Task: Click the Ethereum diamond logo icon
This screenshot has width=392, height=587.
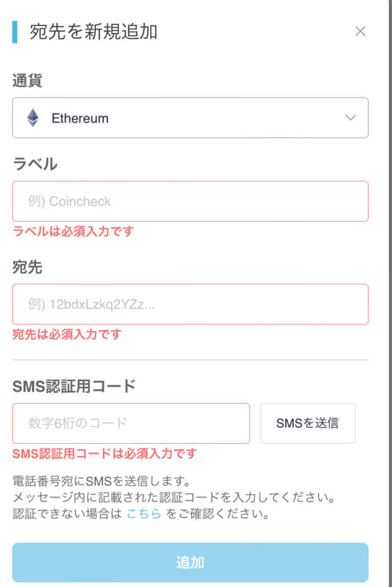Action: (x=33, y=118)
